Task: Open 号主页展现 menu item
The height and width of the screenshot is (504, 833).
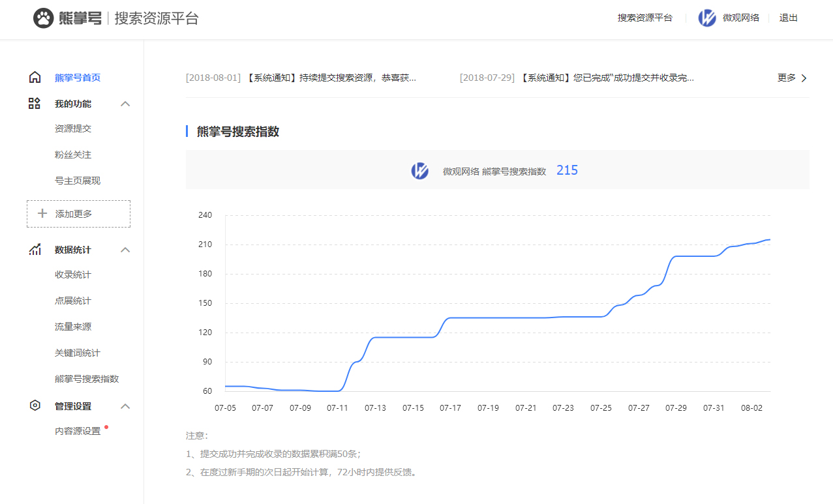Action: point(78,181)
